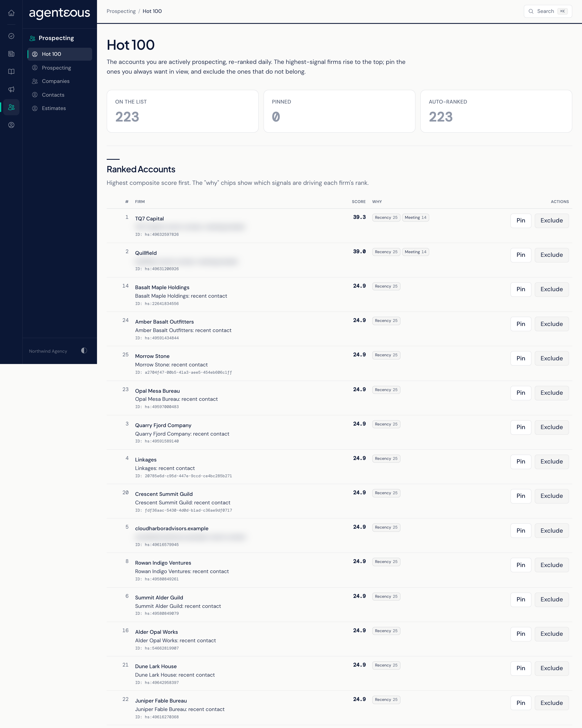Image resolution: width=582 pixels, height=728 pixels.
Task: Open the user profile icon in left rail
Action: (x=11, y=125)
